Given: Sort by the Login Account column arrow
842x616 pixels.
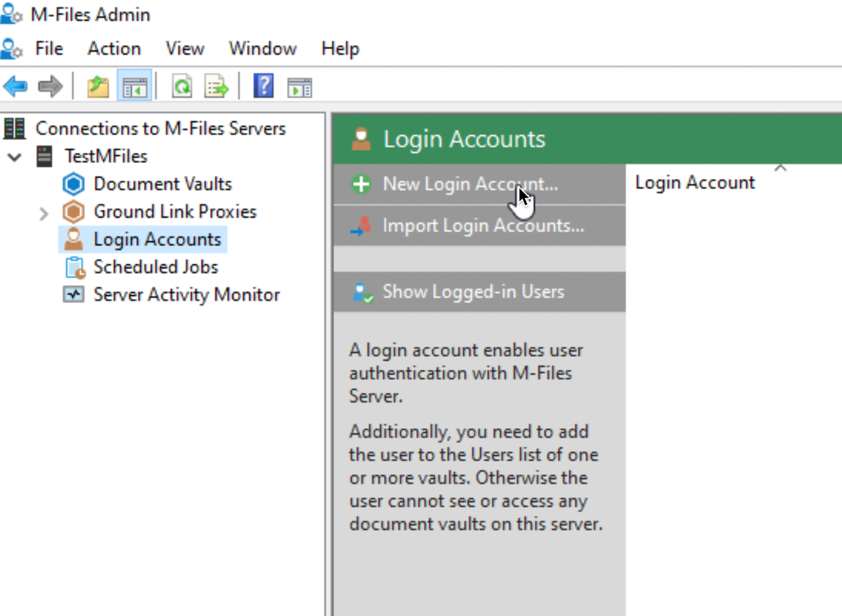Looking at the screenshot, I should tap(780, 168).
